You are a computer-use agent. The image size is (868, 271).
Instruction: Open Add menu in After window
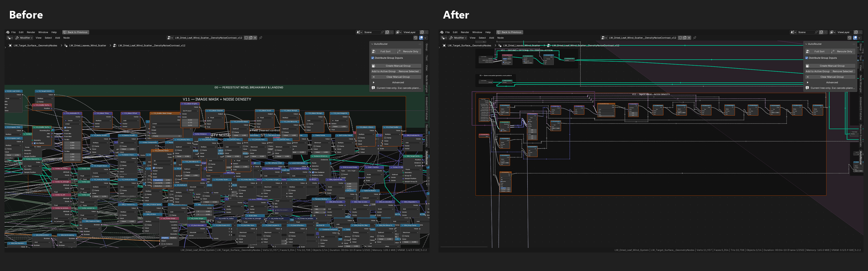(491, 38)
